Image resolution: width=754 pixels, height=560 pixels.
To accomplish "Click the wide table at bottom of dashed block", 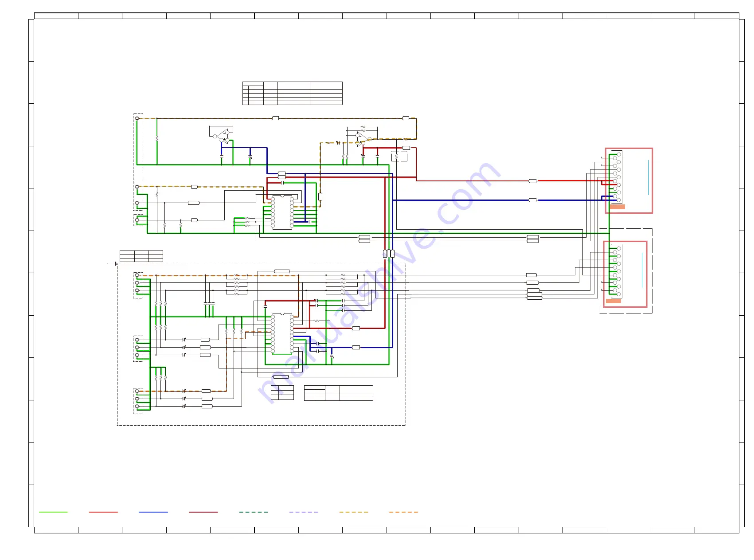I will click(x=339, y=393).
